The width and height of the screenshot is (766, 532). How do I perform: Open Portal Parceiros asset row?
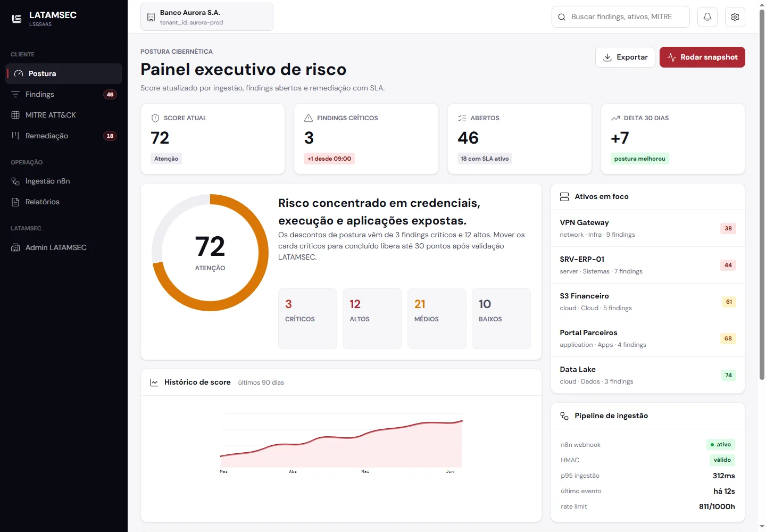[648, 338]
